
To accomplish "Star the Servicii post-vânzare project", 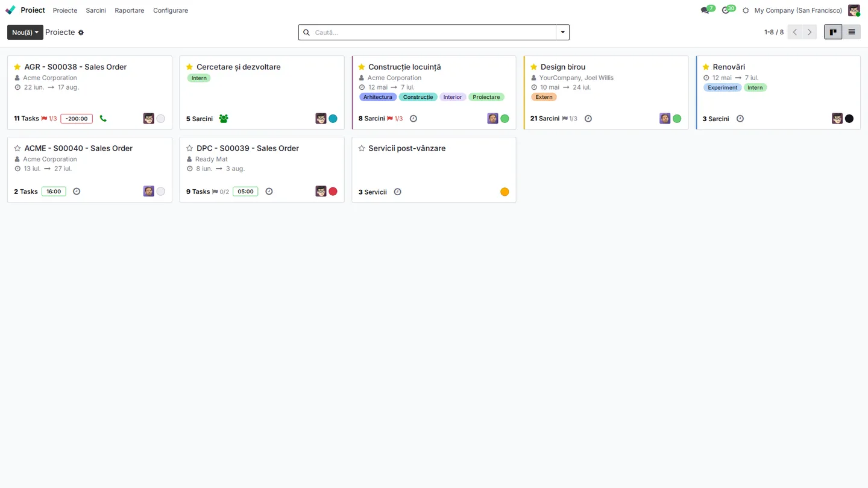I will (x=362, y=148).
